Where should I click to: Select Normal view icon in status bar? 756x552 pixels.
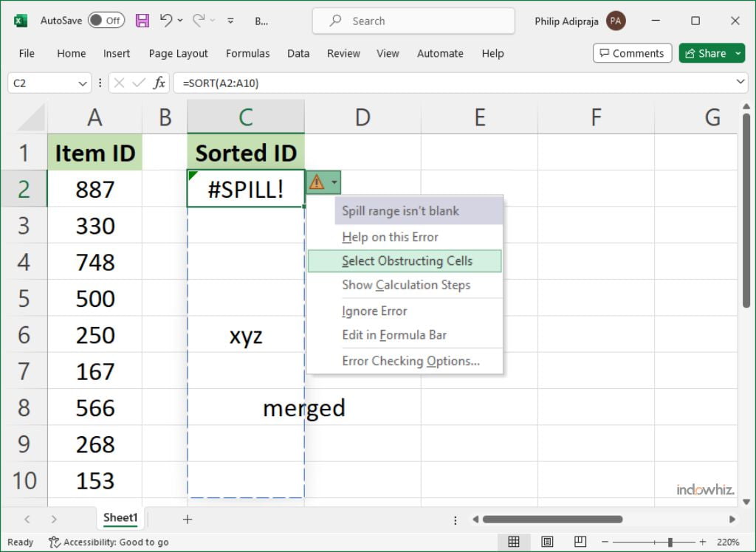click(x=514, y=542)
